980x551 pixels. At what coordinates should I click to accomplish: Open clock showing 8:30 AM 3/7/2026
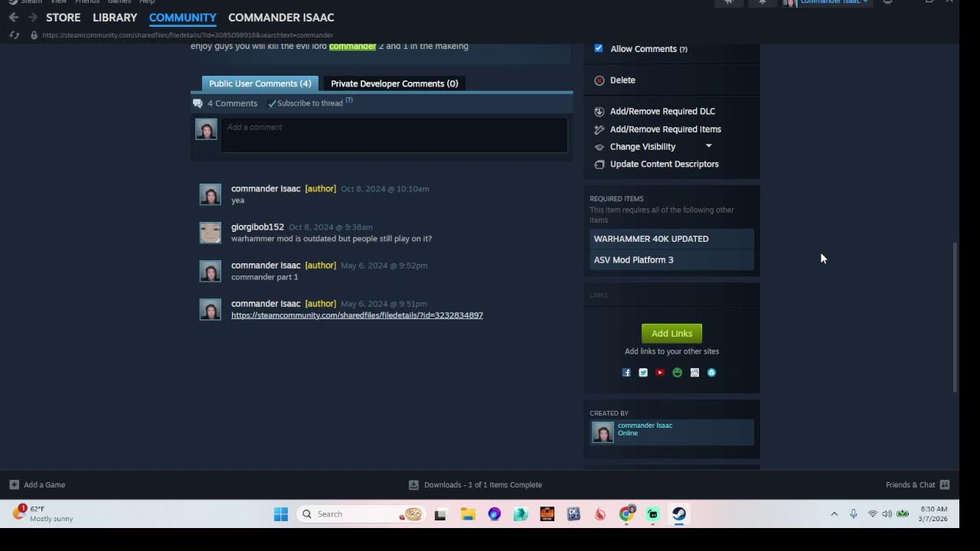click(x=933, y=514)
